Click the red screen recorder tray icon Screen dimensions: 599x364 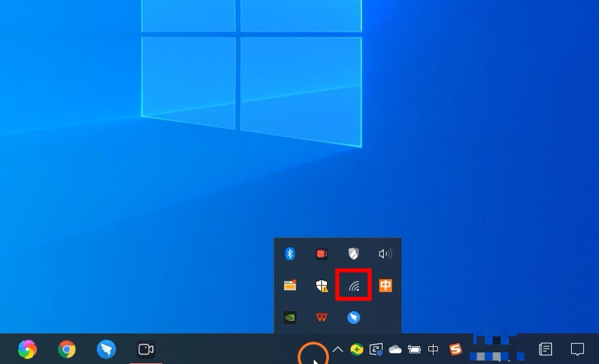322,254
